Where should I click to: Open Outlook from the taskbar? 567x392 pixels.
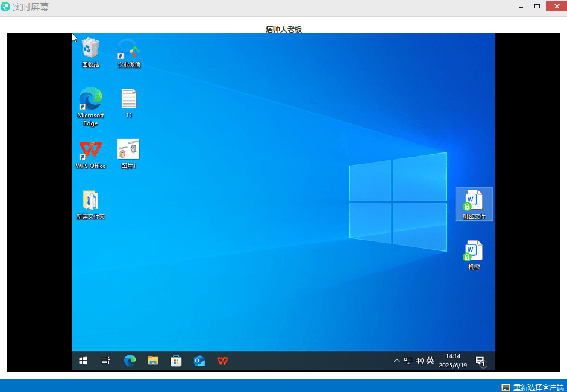click(x=199, y=361)
